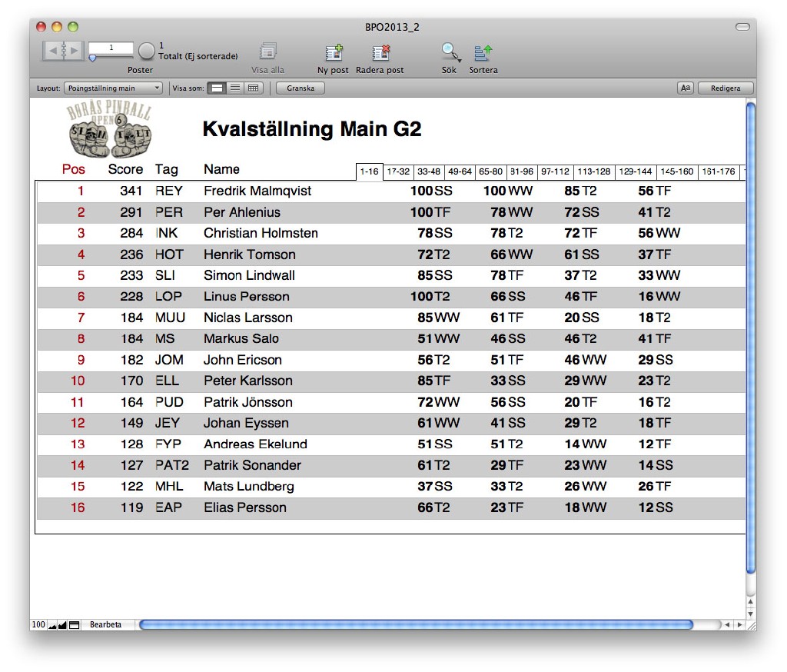Viewport: 787px width, 672px height.
Task: Zoom out using the small mountains icon
Action: [x=52, y=625]
